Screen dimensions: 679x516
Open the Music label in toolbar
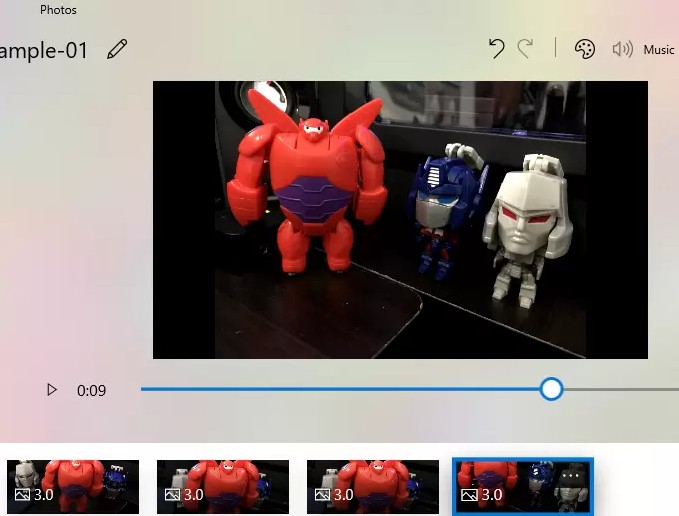tap(658, 50)
